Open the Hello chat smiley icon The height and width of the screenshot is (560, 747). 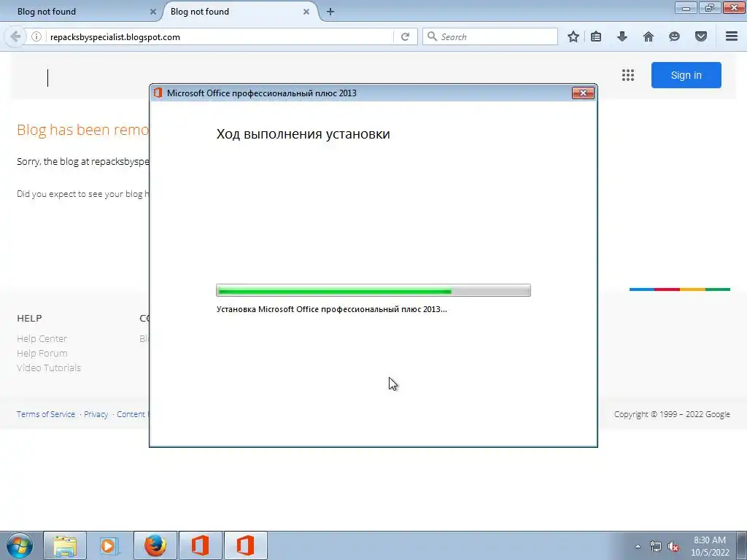point(674,36)
